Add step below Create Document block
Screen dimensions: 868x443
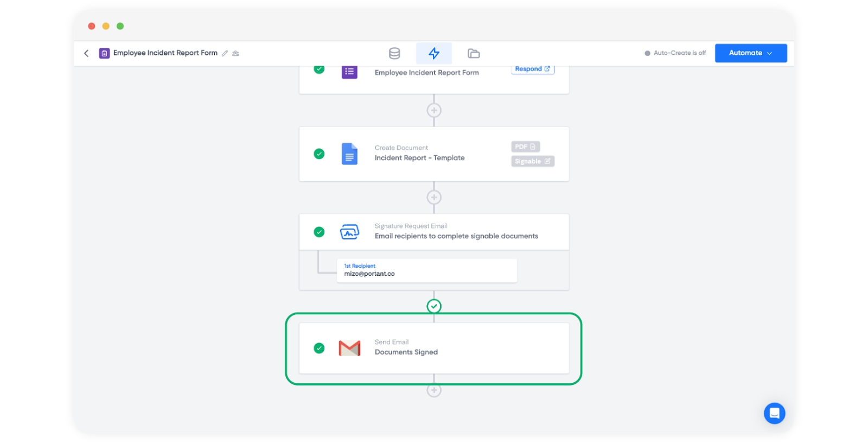click(434, 198)
